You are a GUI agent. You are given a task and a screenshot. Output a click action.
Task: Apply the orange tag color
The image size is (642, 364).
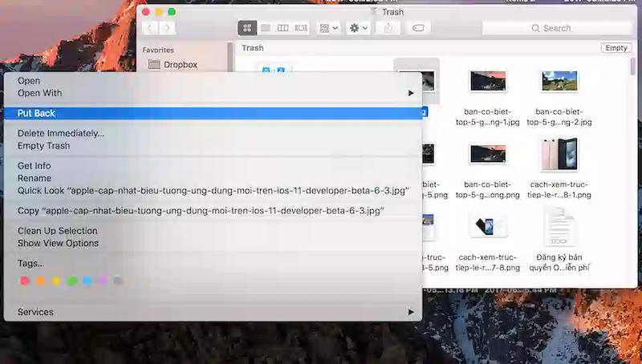tap(40, 281)
